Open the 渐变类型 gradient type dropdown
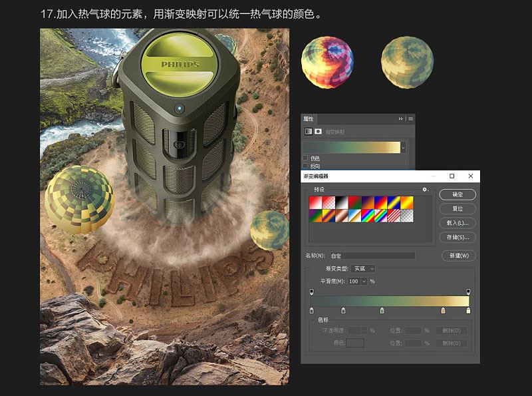Image resolution: width=532 pixels, height=396 pixels. pyautogui.click(x=362, y=268)
